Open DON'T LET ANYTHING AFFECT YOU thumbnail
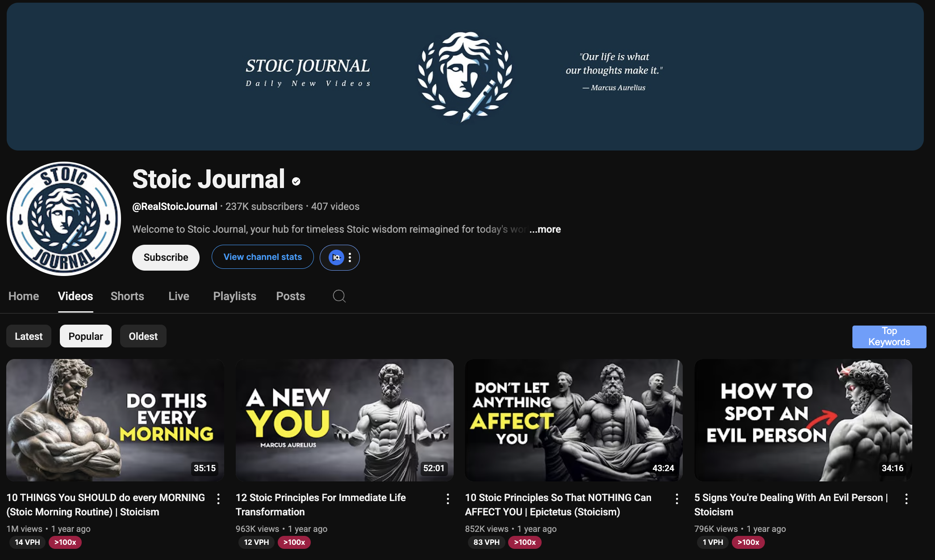The image size is (935, 560). 574,420
